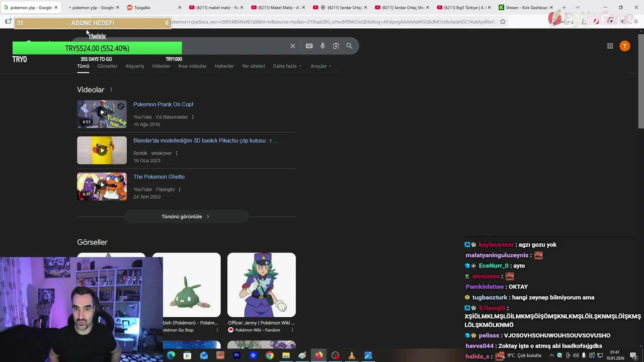Open the notification center icon
This screenshot has height=362, width=644.
coord(633,355)
